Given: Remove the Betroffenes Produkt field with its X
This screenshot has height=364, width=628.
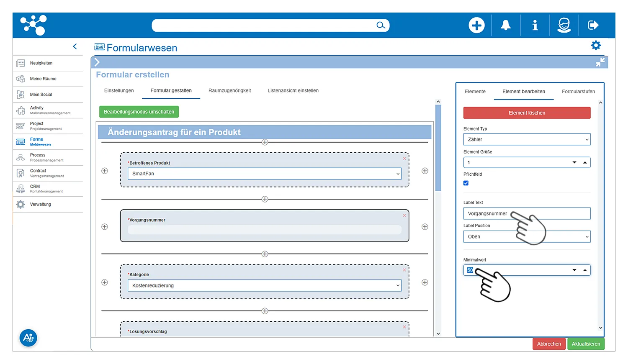Looking at the screenshot, I should coord(404,159).
